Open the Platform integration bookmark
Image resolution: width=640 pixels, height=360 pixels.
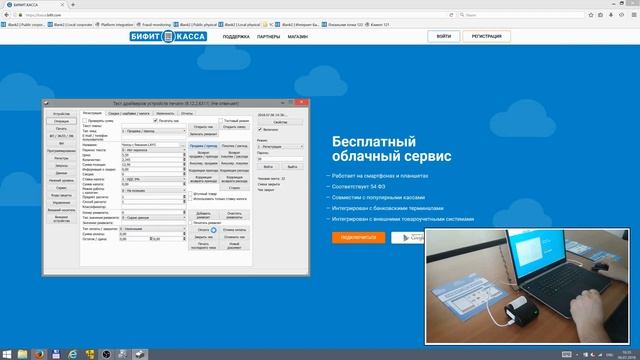tap(114, 24)
